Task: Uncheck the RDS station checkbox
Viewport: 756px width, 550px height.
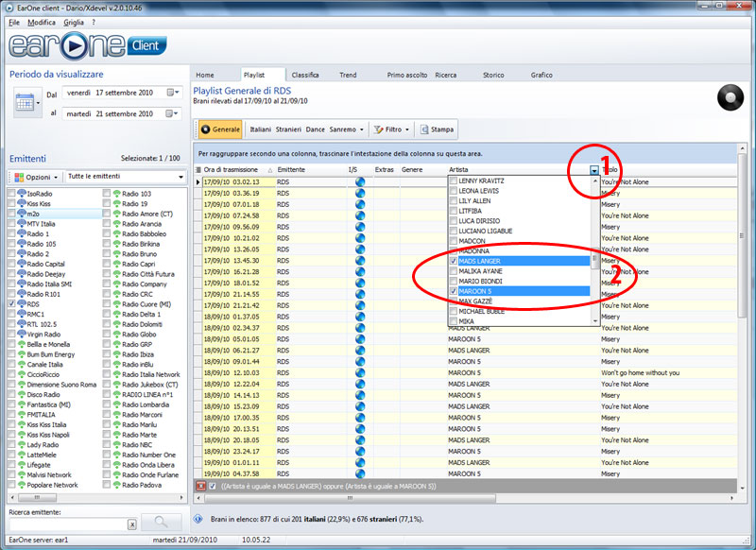Action: click(11, 304)
